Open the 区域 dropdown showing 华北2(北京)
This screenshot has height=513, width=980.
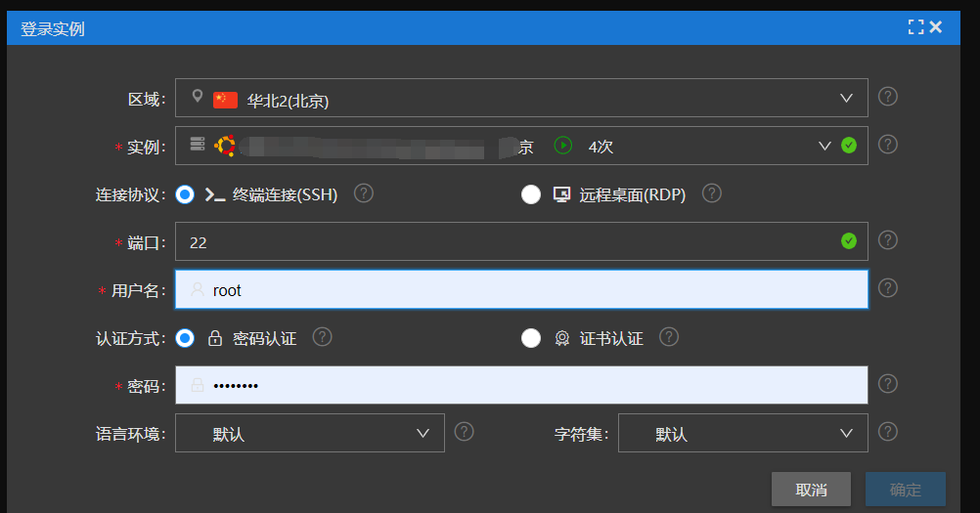point(521,98)
